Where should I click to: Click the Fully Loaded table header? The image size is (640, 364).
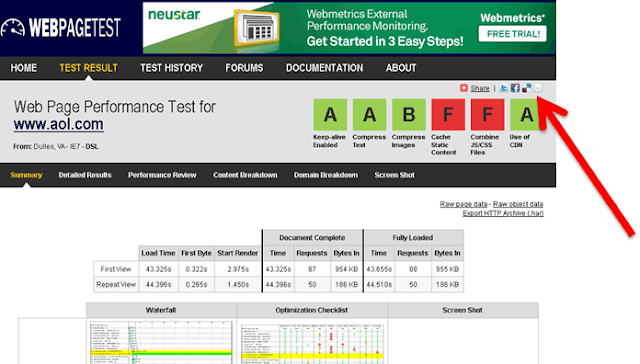(x=413, y=237)
